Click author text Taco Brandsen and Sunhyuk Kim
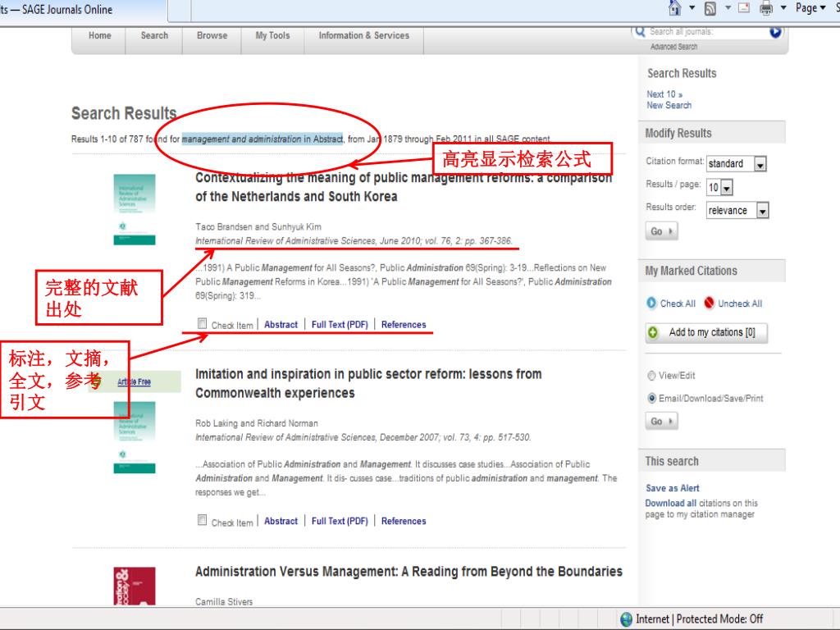The height and width of the screenshot is (630, 840). point(258,227)
